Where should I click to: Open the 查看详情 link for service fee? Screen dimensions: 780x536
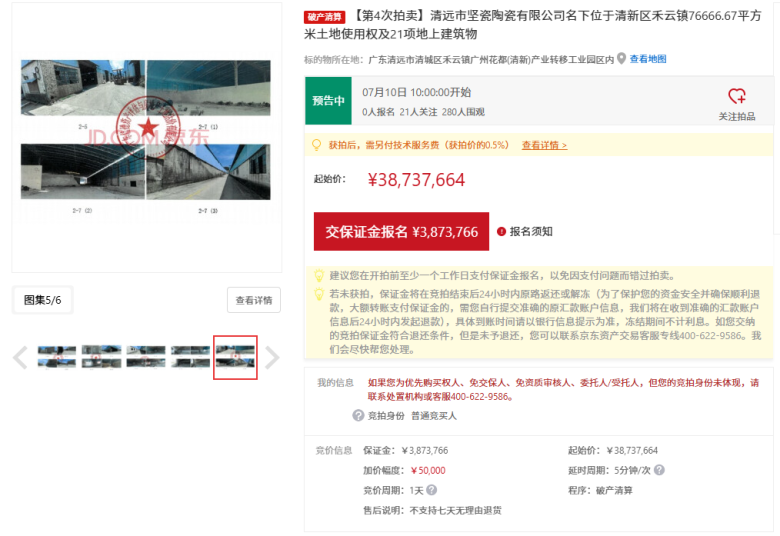tap(544, 145)
